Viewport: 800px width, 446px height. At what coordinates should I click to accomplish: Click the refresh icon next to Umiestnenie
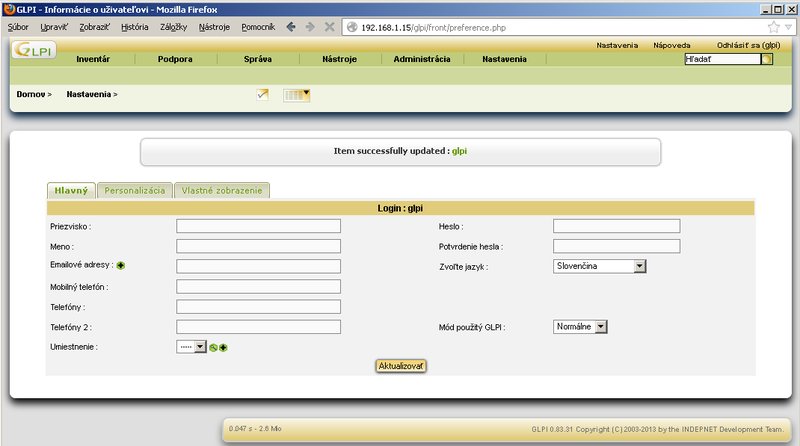(214, 347)
